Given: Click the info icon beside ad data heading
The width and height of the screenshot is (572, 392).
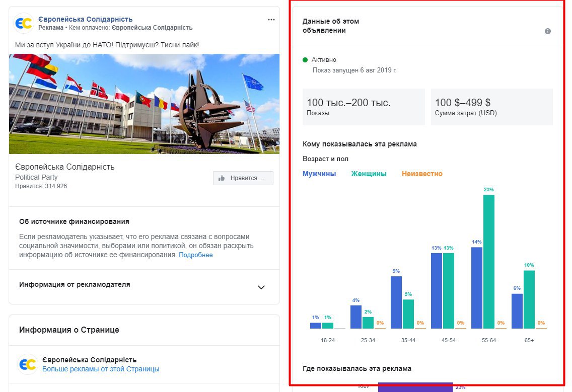Looking at the screenshot, I should click(x=547, y=31).
